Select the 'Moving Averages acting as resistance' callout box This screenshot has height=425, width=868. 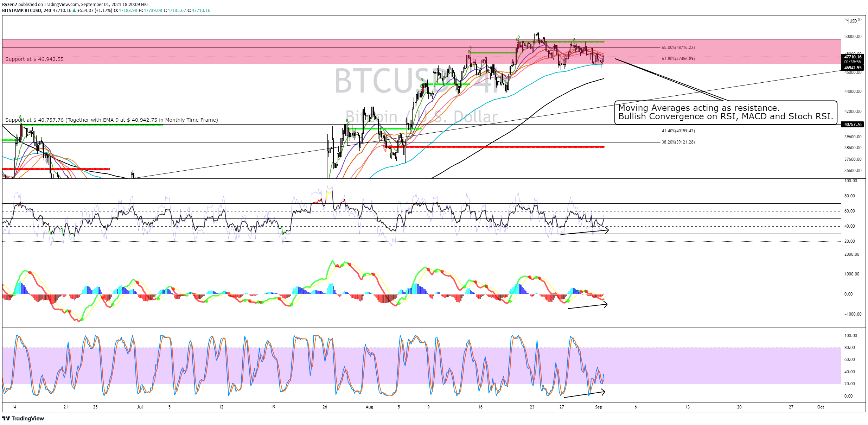[726, 113]
